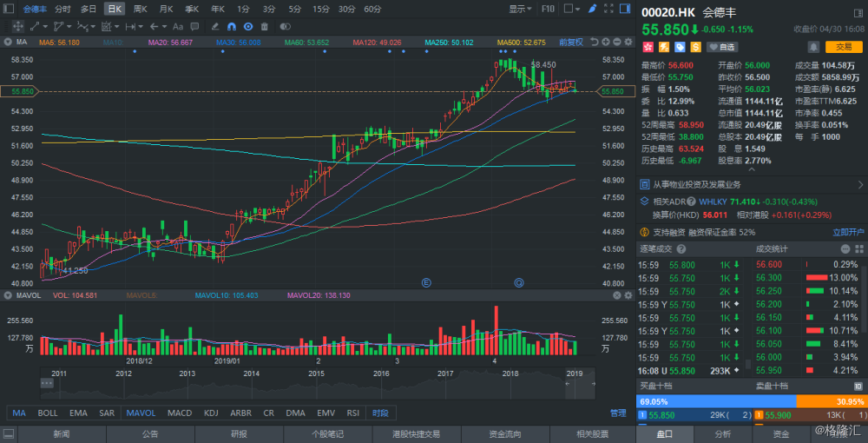The width and height of the screenshot is (868, 443).
Task: Click the blue price tag icon
Action: coord(680,47)
